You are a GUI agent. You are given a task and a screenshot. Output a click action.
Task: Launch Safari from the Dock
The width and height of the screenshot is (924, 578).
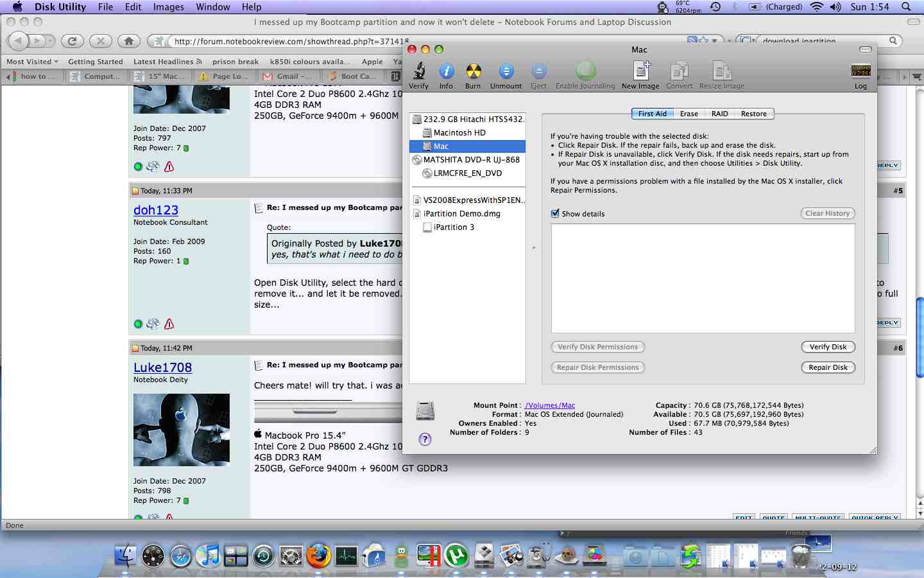coord(180,556)
